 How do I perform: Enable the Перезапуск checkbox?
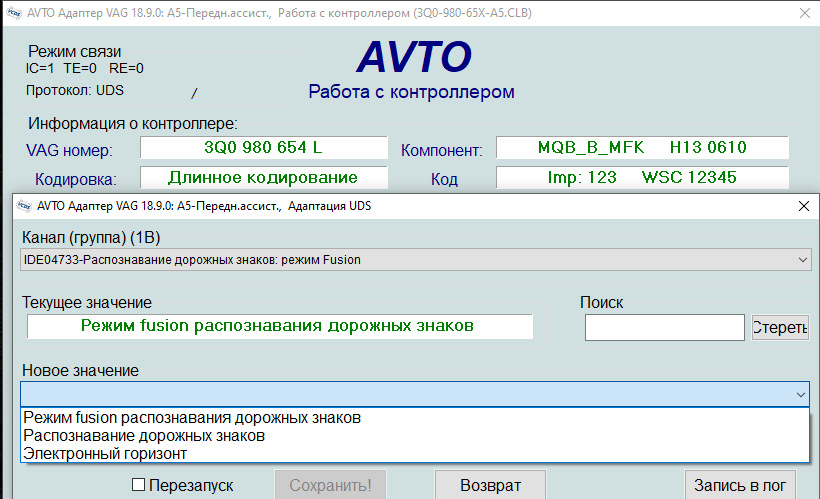(x=139, y=485)
